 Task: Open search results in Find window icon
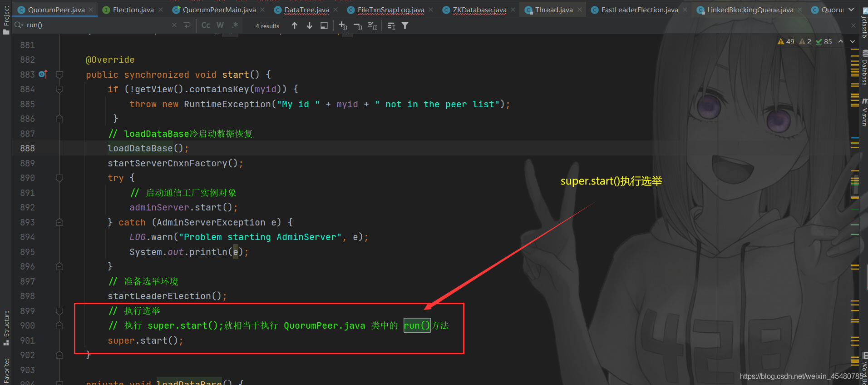tap(391, 26)
